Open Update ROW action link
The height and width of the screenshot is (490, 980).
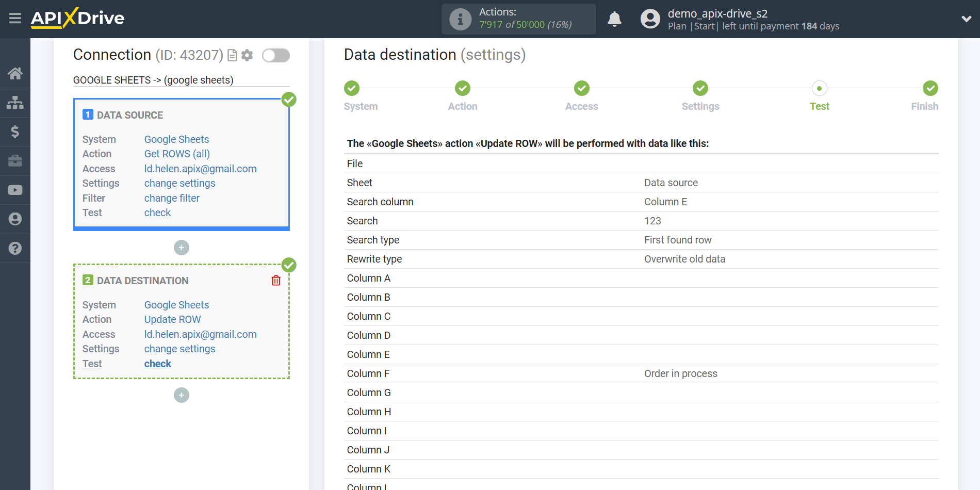click(x=172, y=319)
